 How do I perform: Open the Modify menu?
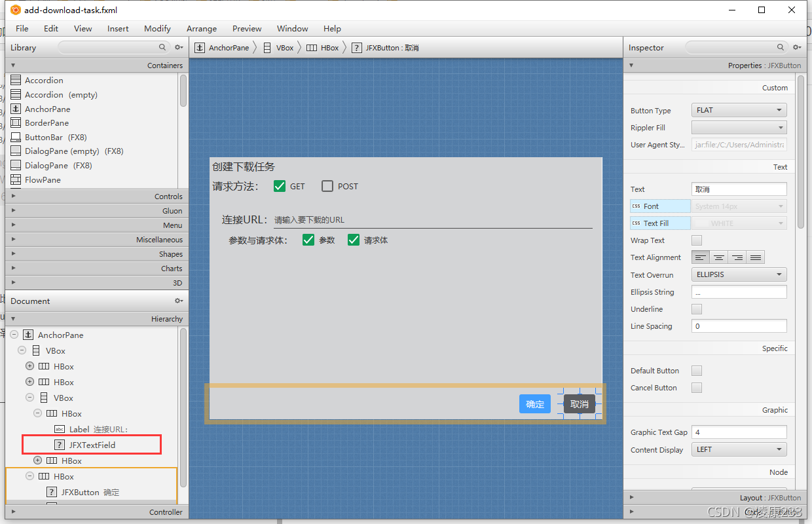point(157,28)
